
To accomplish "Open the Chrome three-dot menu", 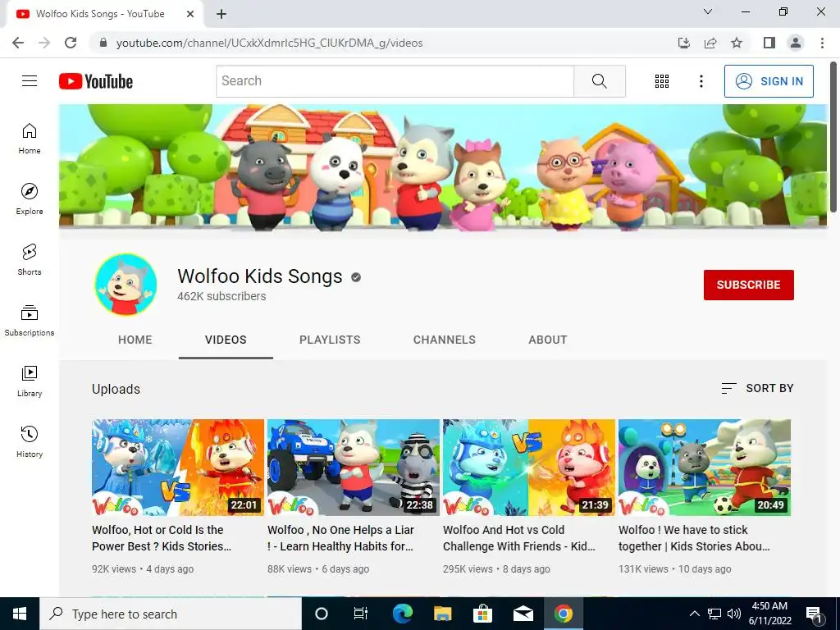I will point(822,43).
